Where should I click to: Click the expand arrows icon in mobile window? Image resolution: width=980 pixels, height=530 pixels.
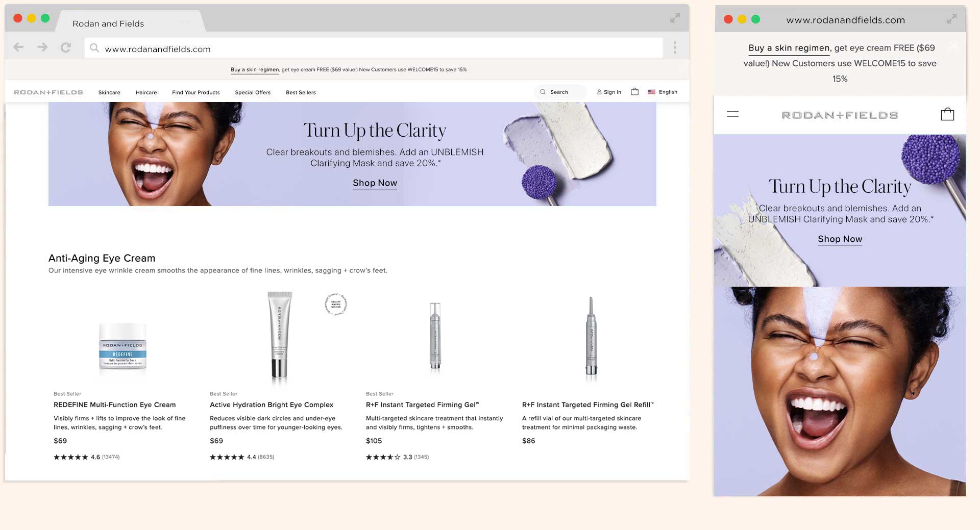coord(951,19)
